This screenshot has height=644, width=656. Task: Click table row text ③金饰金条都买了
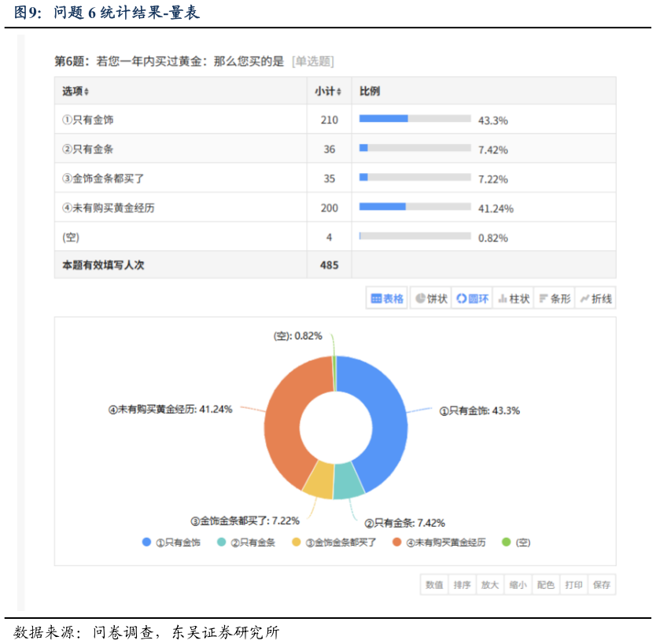[x=103, y=178]
